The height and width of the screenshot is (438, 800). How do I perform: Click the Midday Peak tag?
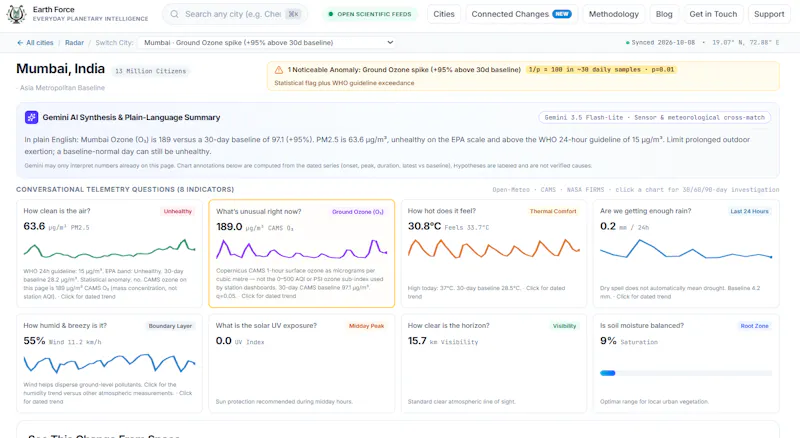coord(366,326)
